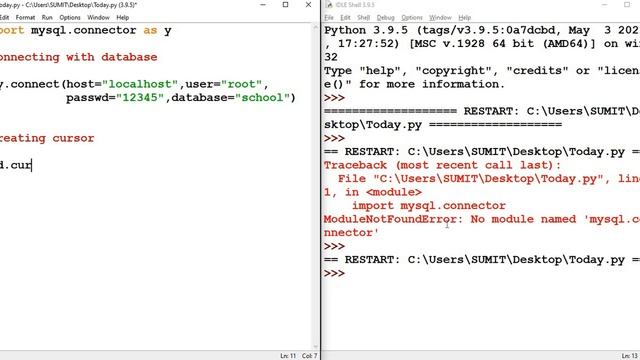Click the last '>>>' prompt in the shell
The height and width of the screenshot is (360, 640).
tap(334, 273)
